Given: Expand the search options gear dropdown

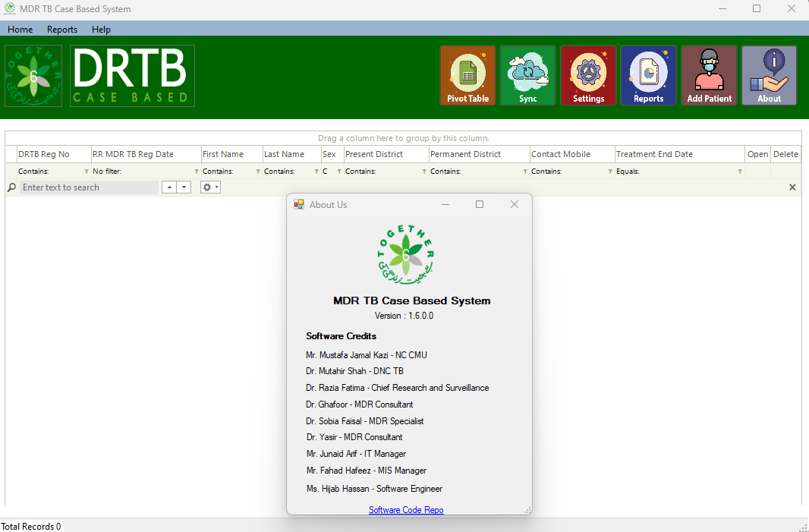Looking at the screenshot, I should (210, 187).
